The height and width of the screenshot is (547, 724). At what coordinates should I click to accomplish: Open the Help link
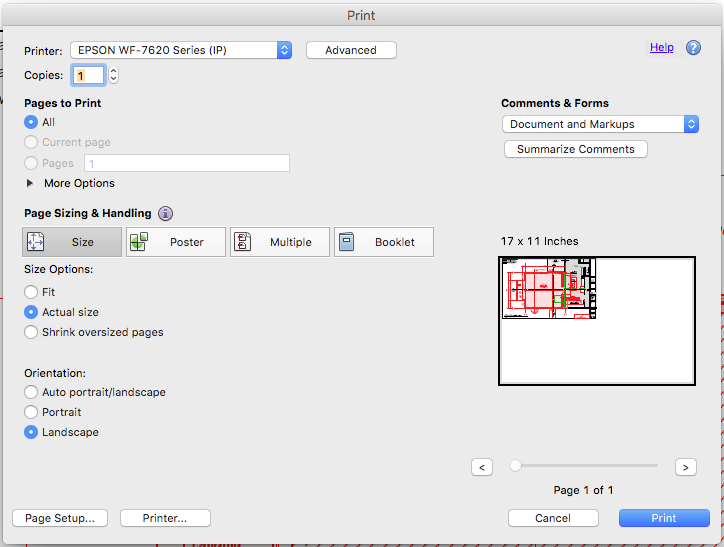click(662, 47)
